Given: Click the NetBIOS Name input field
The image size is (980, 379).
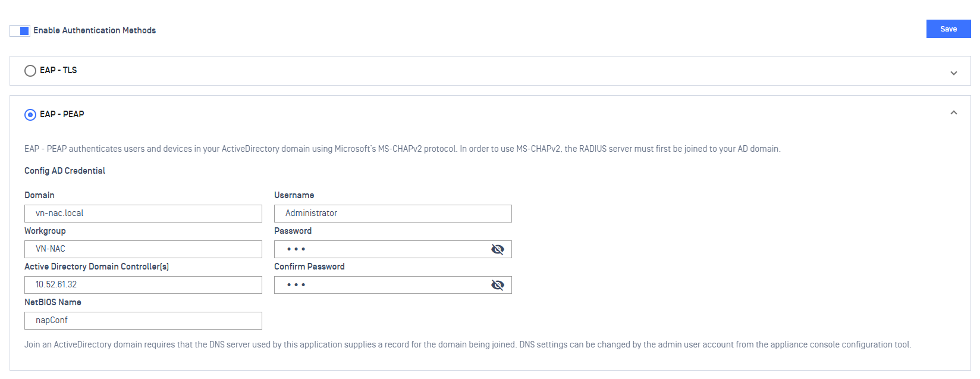Looking at the screenshot, I should pyautogui.click(x=143, y=321).
